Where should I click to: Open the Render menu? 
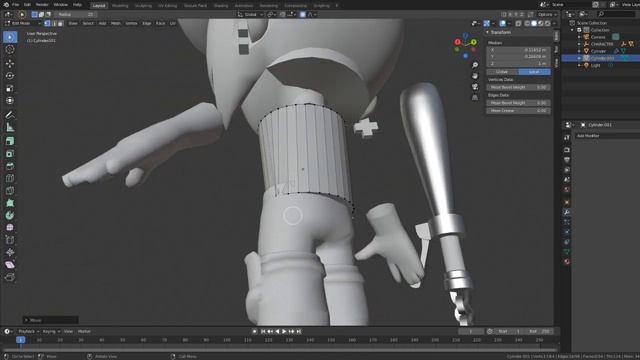pos(42,4)
